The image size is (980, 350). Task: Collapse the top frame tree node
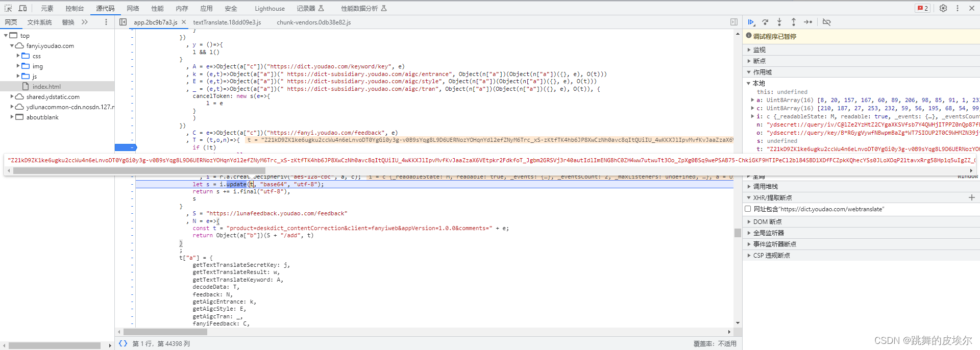coord(6,36)
